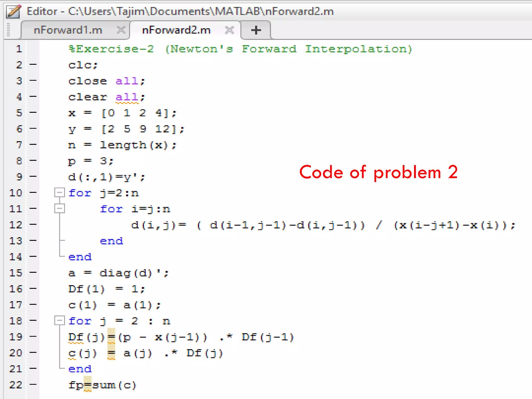Switch to the nForward1.m tab
The width and height of the screenshot is (532, 399).
point(68,30)
